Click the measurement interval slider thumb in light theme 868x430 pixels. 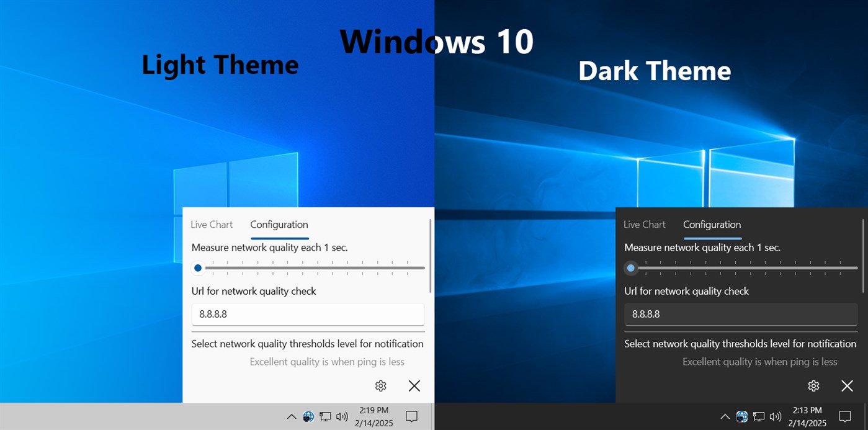pyautogui.click(x=198, y=267)
